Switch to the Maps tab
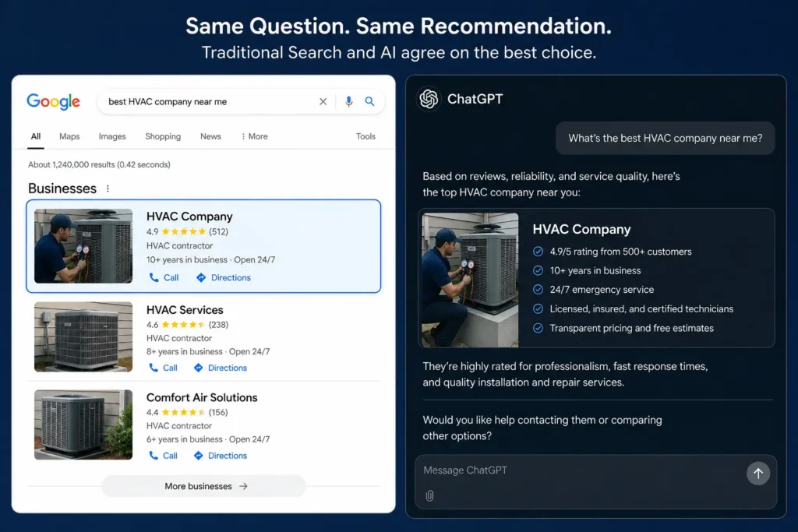 pos(69,136)
